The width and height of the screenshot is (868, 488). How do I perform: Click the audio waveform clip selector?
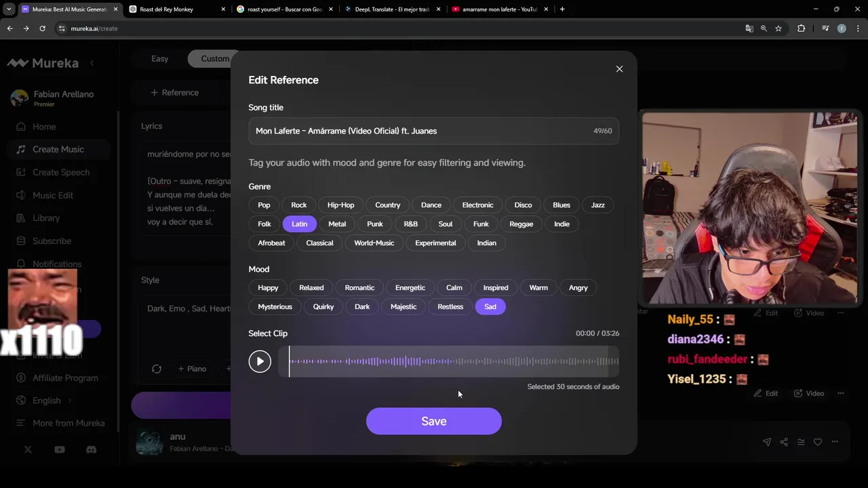448,361
